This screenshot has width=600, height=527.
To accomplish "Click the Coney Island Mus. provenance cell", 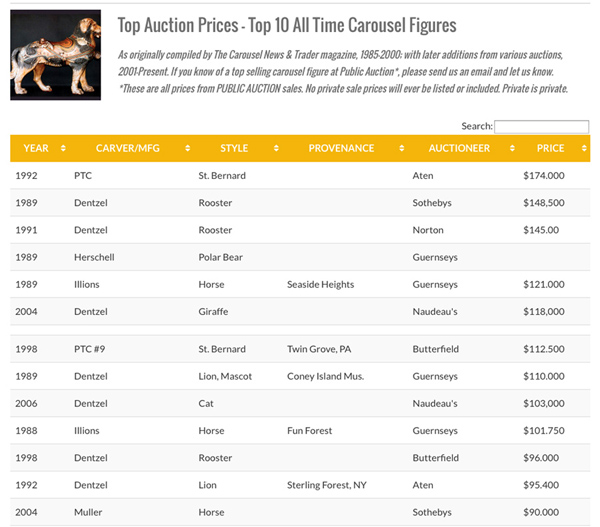I will pyautogui.click(x=326, y=376).
